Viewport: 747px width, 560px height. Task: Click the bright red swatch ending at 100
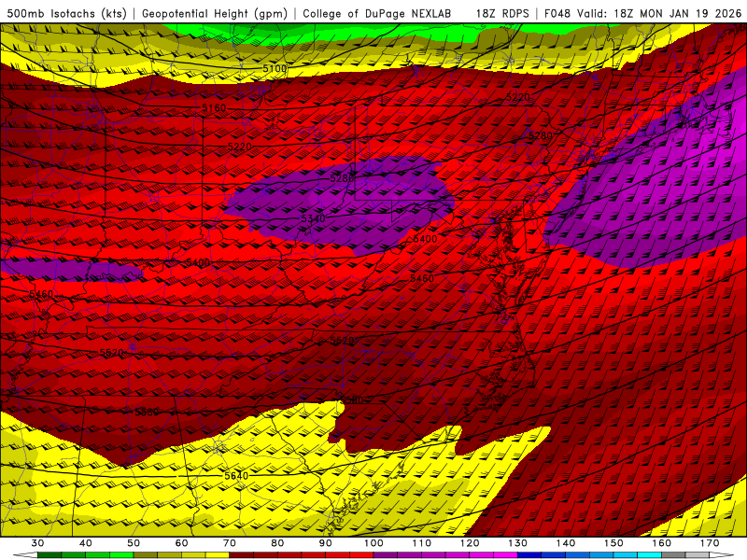point(361,555)
